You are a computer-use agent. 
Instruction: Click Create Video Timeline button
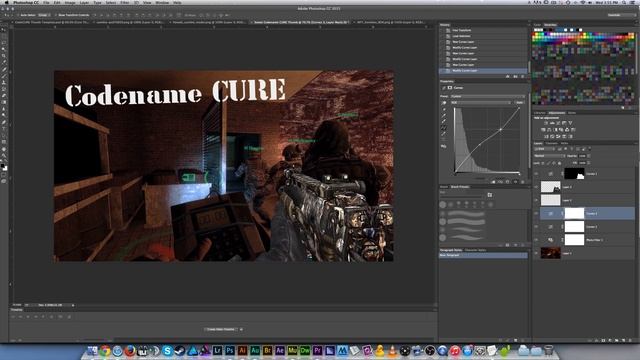(x=221, y=329)
